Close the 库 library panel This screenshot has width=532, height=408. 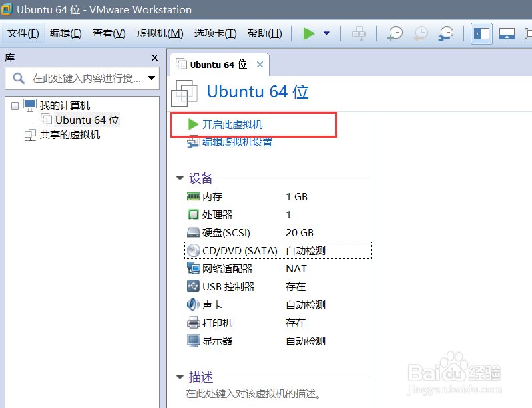coord(154,58)
